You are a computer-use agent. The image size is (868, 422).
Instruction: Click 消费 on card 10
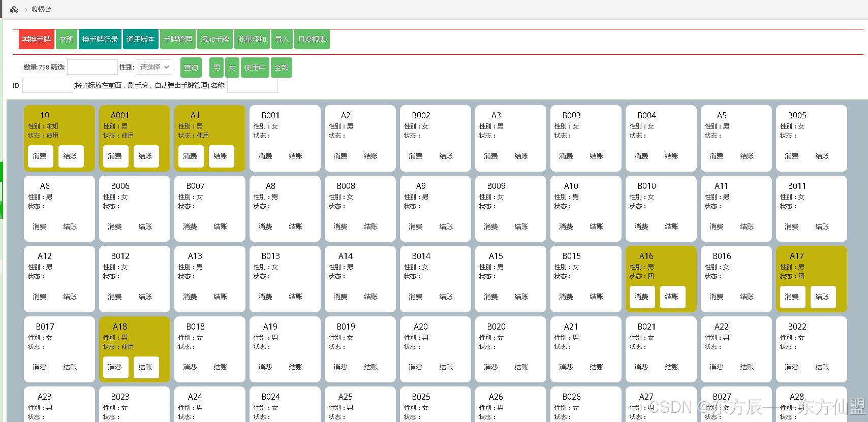pos(40,156)
